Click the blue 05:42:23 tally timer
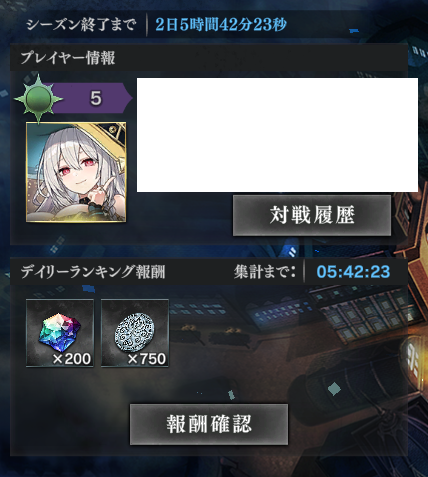Image resolution: width=428 pixels, height=477 pixels. 353,272
